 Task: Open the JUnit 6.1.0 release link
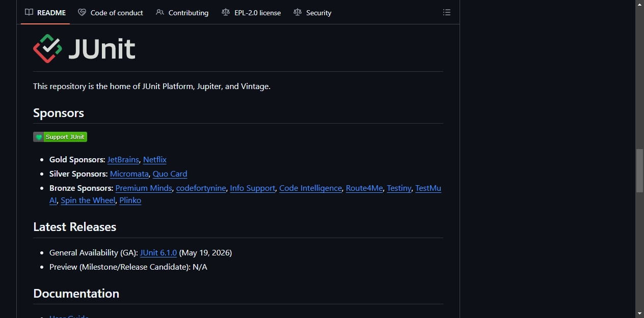158,253
